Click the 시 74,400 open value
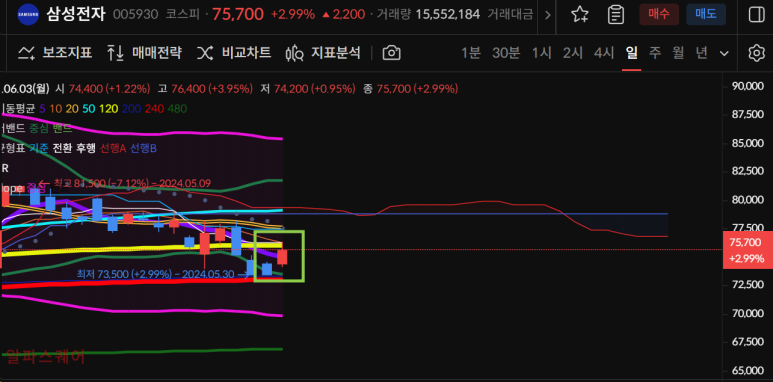This screenshot has height=382, width=773. [x=103, y=89]
